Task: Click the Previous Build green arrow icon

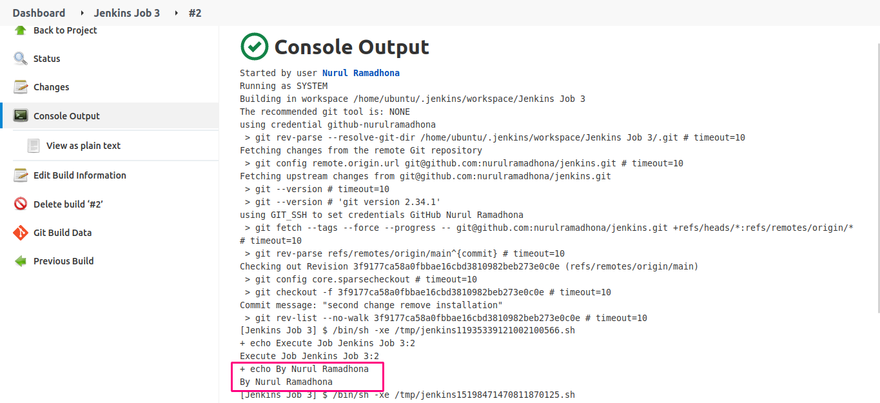Action: click(x=20, y=261)
